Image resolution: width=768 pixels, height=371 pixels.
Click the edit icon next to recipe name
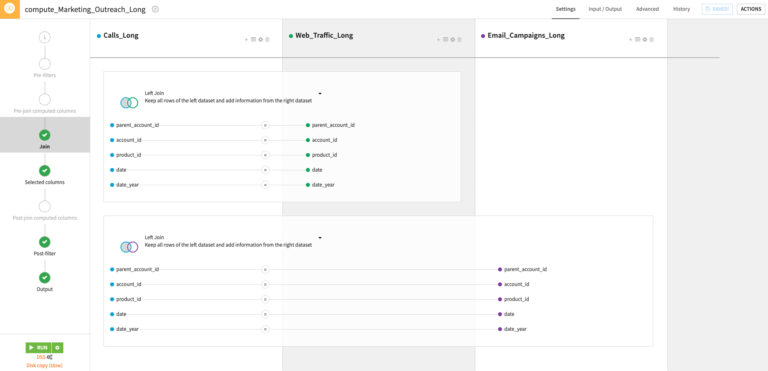155,9
